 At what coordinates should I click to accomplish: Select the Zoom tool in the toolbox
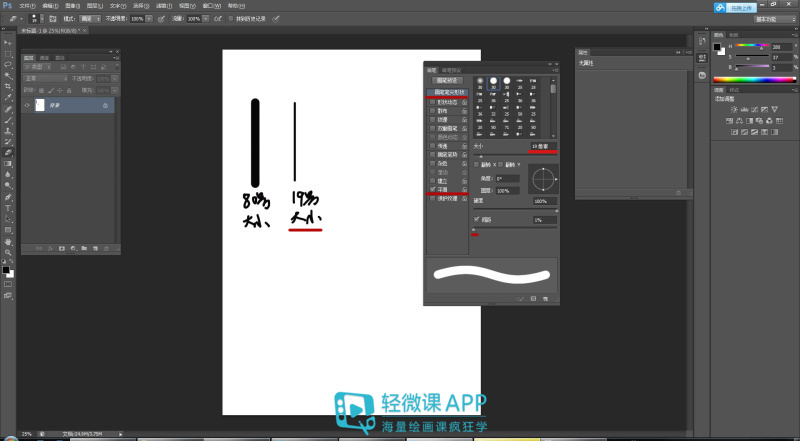[8, 253]
